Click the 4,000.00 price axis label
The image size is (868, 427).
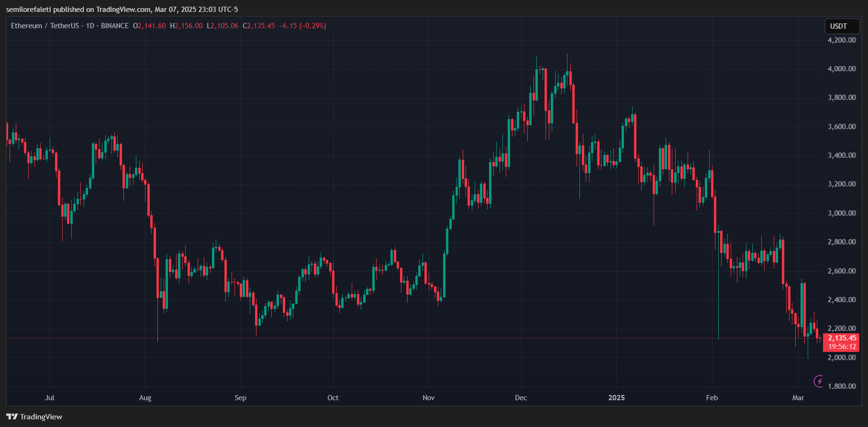tap(842, 69)
